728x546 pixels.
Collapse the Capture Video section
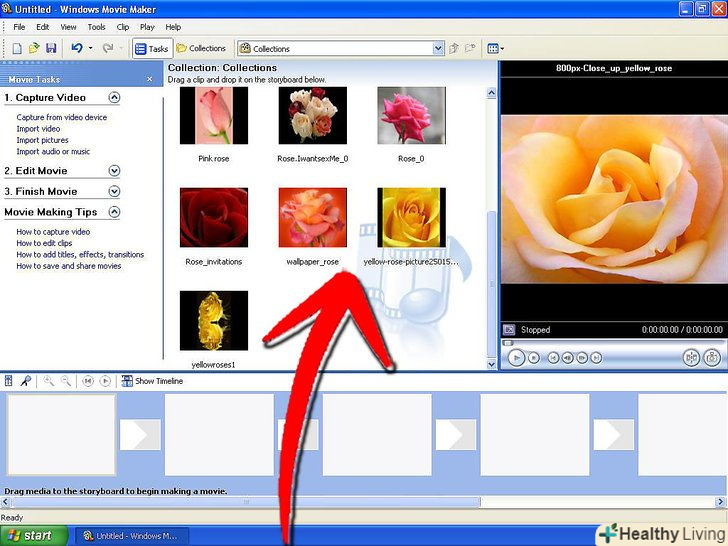click(114, 98)
